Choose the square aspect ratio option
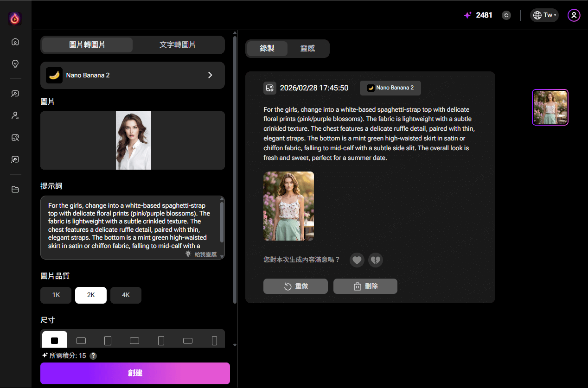This screenshot has width=588, height=388. [55, 341]
